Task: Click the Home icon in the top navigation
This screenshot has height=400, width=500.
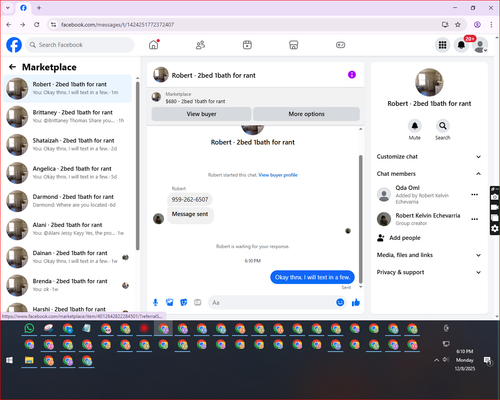Action: (154, 45)
